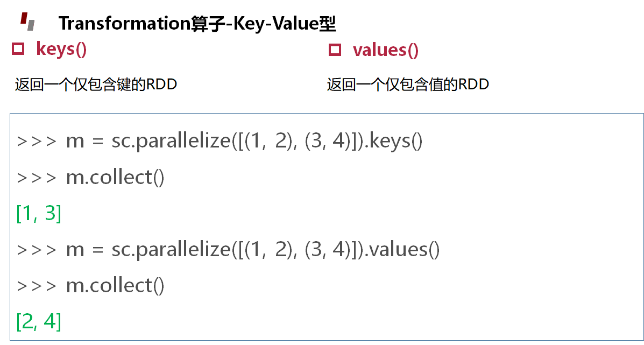Screen dimensions: 644x345
Task: Click the red square bullet beside keys()
Action: click(x=18, y=50)
